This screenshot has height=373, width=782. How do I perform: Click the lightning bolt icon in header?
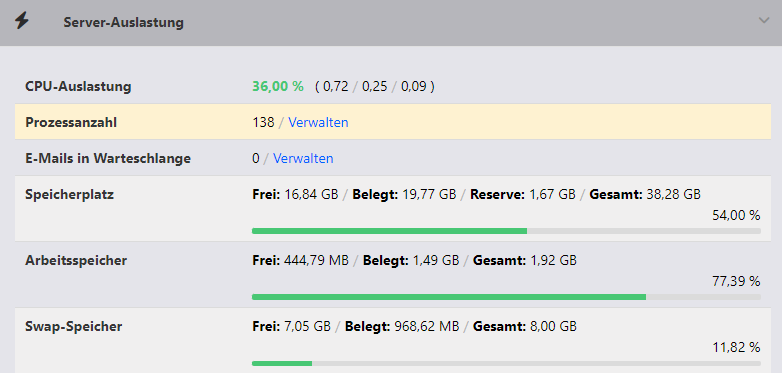(x=22, y=21)
